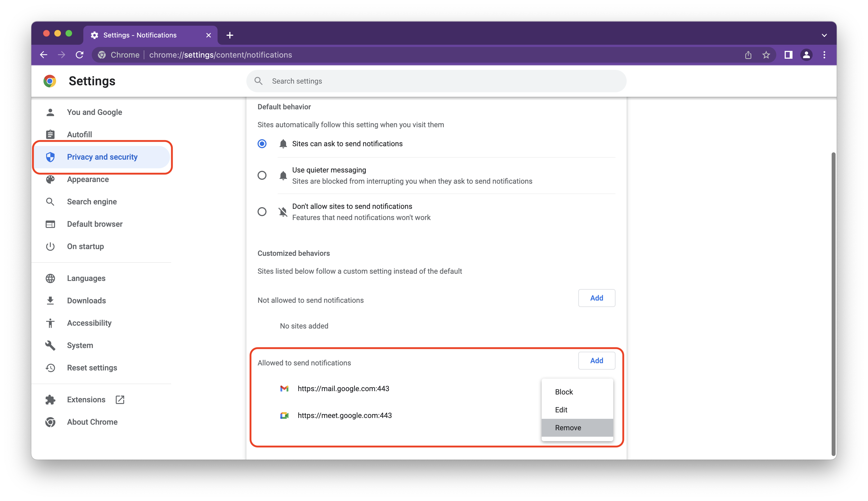Viewport: 868px width, 501px height.
Task: Click the Chrome site info icon
Action: coord(102,55)
